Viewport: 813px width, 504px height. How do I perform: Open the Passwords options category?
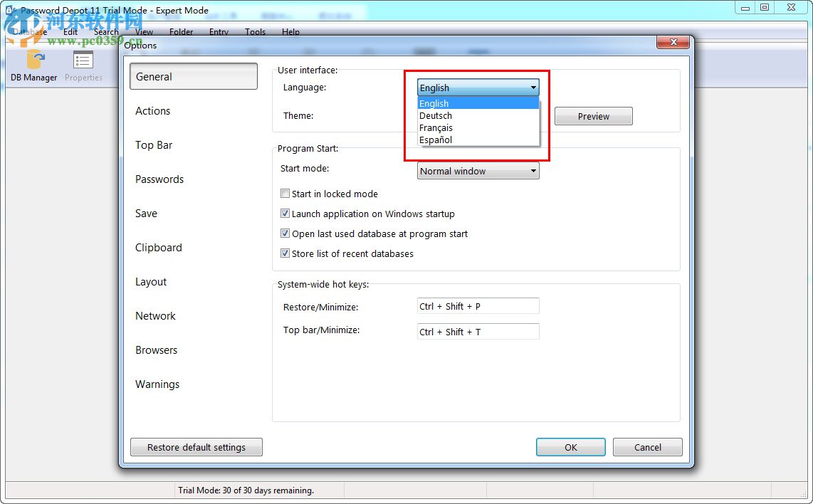point(159,179)
